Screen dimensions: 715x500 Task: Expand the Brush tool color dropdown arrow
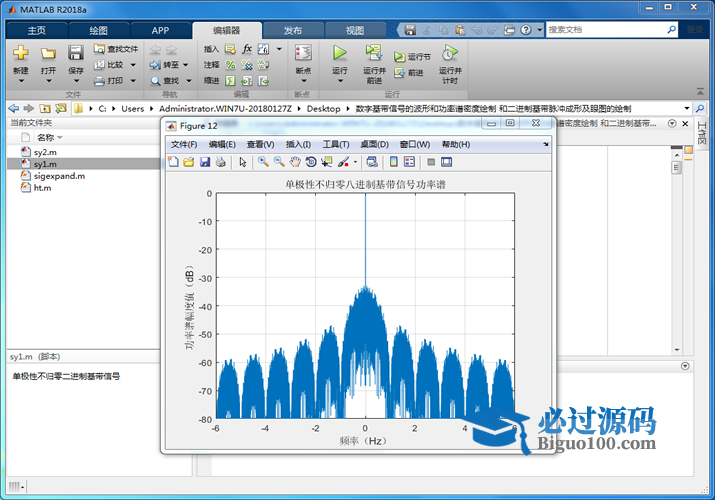pos(355,162)
